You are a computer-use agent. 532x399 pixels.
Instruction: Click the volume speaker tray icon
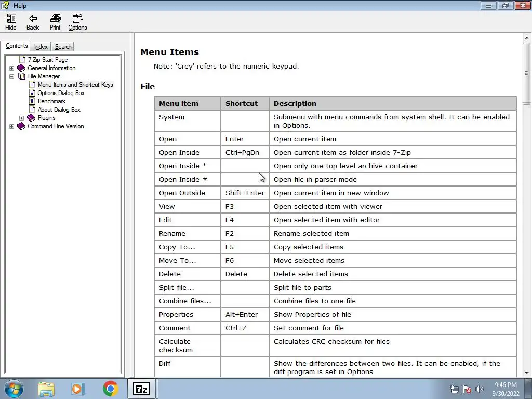[x=480, y=389]
